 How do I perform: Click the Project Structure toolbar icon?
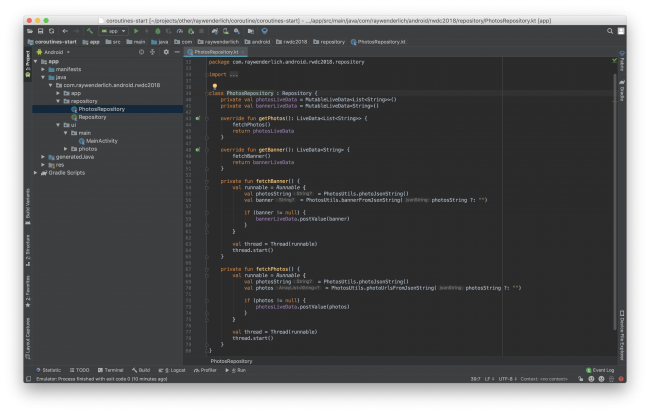tap(251, 31)
